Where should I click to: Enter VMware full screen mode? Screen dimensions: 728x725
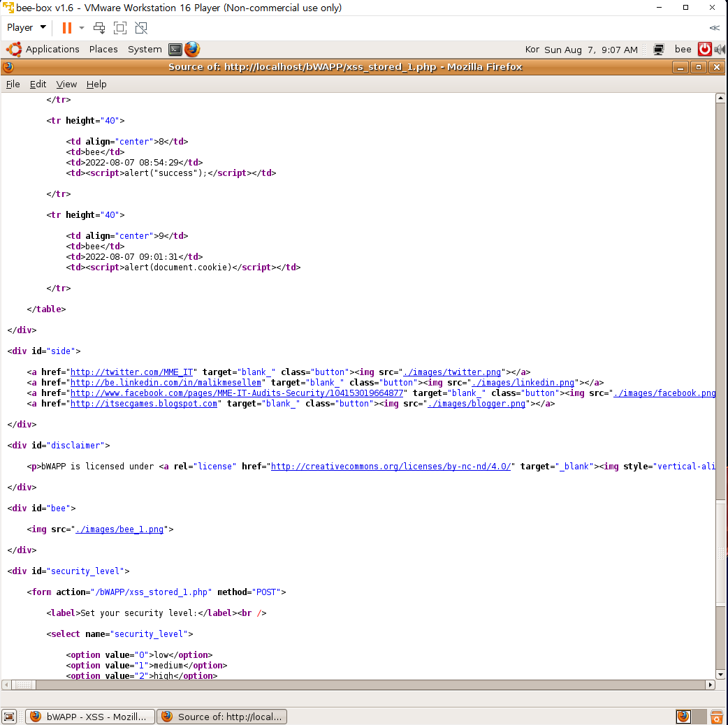119,28
